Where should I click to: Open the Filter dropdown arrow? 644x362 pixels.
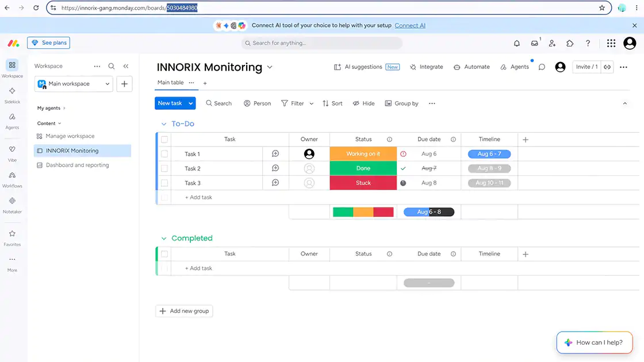coord(311,103)
